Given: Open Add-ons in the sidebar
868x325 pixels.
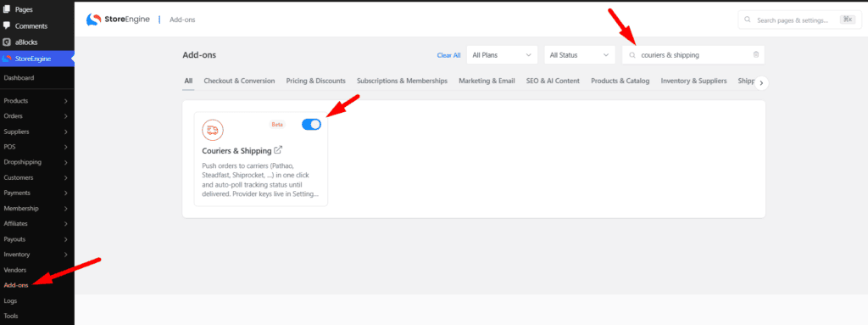Looking at the screenshot, I should click(15, 285).
